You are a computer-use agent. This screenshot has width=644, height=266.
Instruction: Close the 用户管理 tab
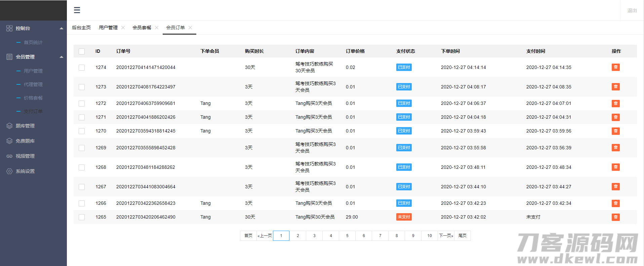coord(123,28)
